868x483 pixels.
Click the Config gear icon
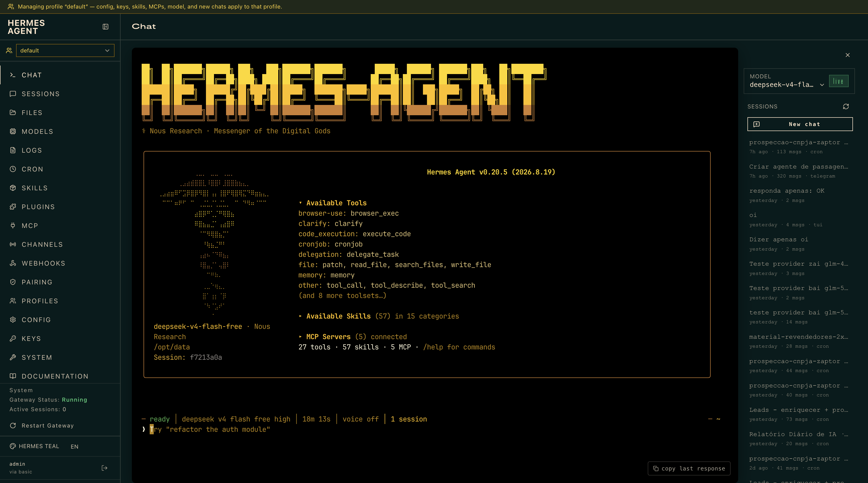[x=13, y=320]
